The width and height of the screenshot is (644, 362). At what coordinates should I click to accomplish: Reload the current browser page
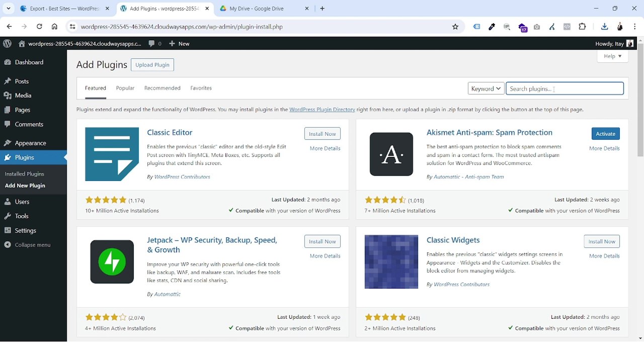[x=39, y=27]
